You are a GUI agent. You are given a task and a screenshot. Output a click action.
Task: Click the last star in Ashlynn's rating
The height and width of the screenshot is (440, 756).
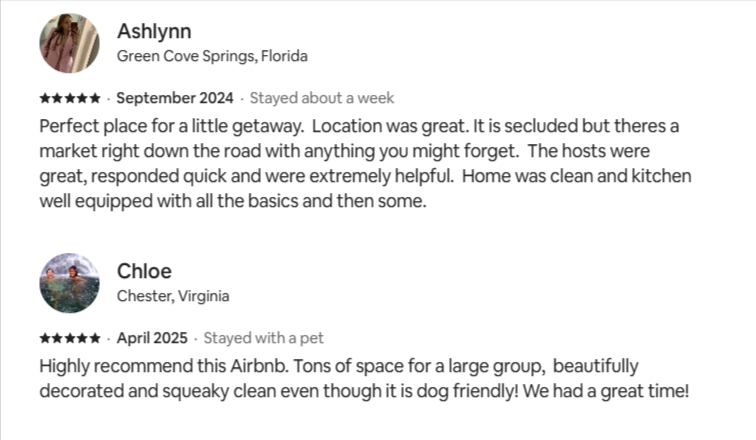(x=95, y=98)
